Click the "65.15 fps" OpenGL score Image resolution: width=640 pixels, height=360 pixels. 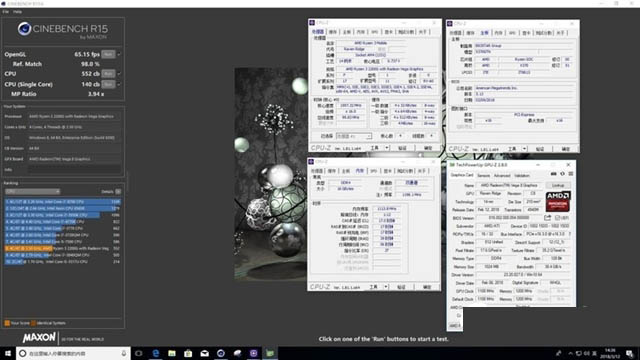(x=87, y=54)
